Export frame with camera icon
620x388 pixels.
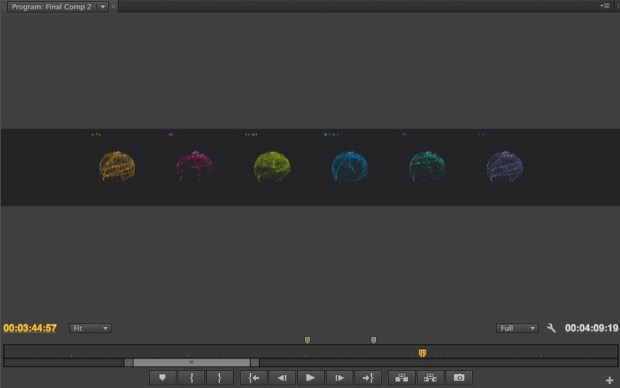click(459, 378)
